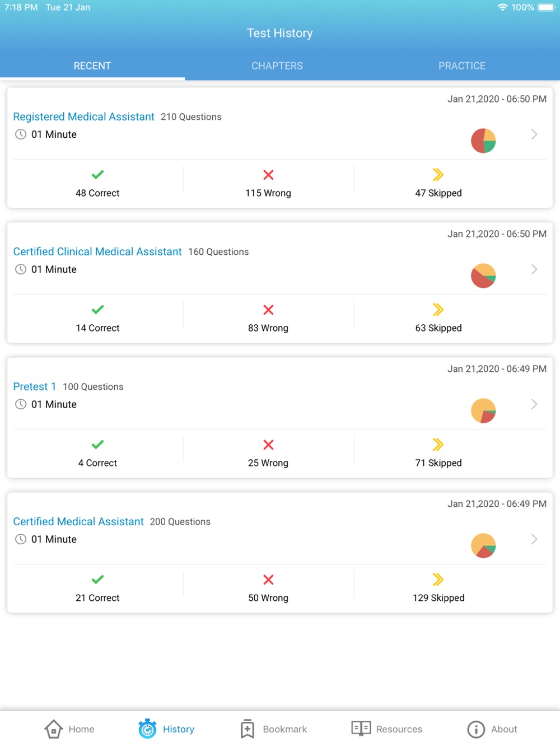Select the RECENT tab
560x747 pixels.
coord(92,66)
